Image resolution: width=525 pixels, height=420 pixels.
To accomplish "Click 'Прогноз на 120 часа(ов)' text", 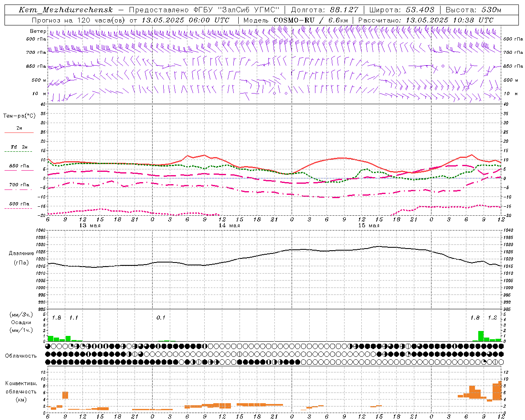I will pyautogui.click(x=79, y=20).
